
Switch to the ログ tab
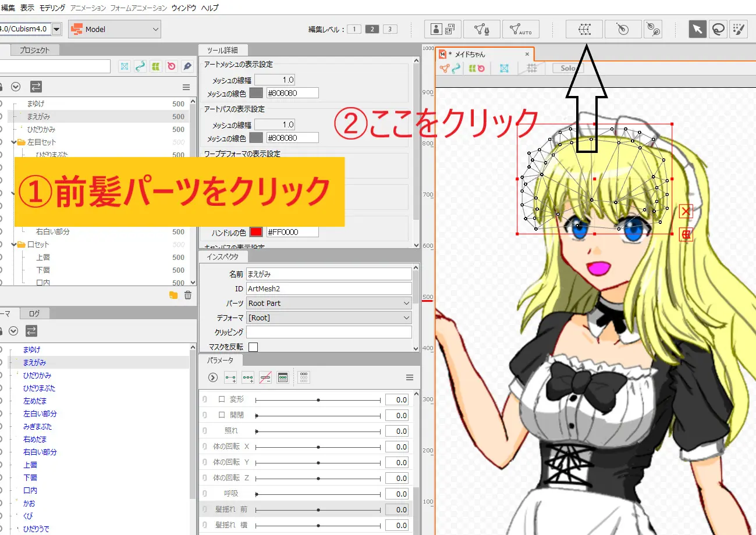tap(33, 313)
